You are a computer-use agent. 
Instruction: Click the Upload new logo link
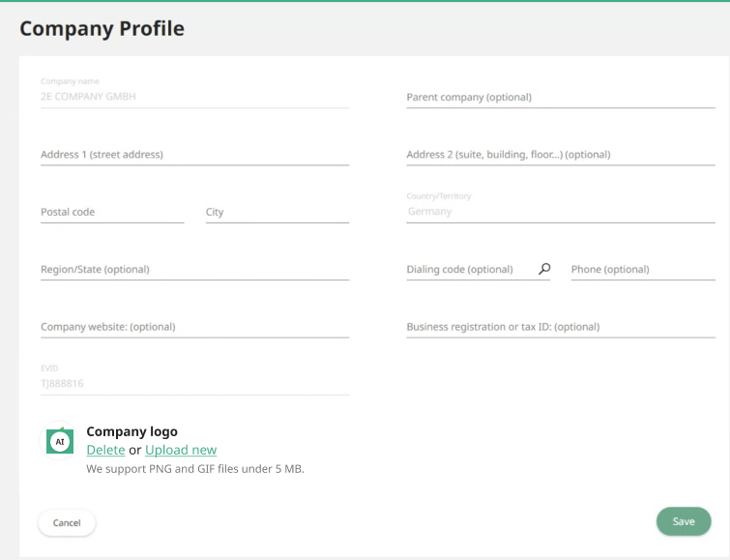pyautogui.click(x=181, y=450)
